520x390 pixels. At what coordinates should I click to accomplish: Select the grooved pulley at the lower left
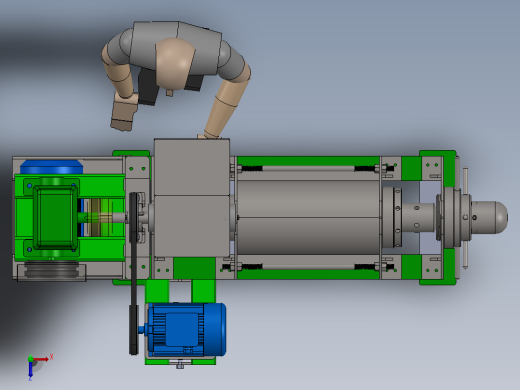52,269
